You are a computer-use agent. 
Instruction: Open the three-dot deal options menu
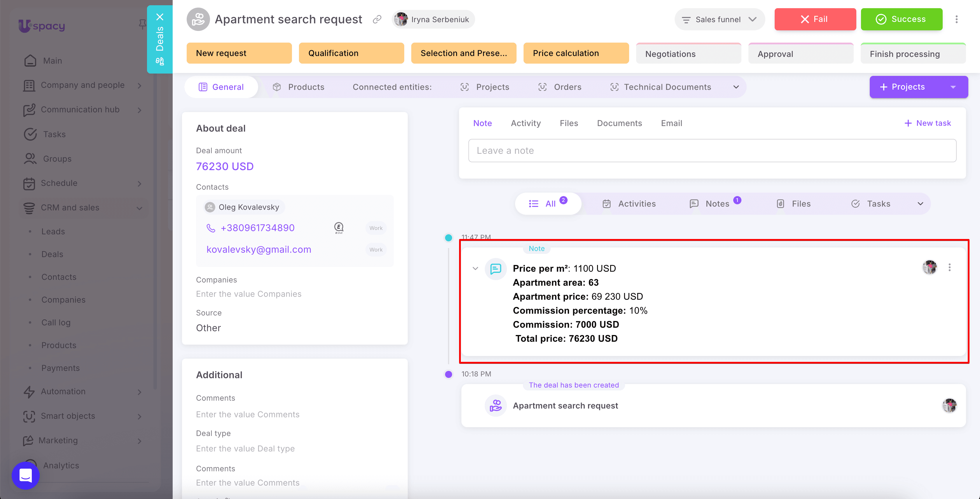956,20
